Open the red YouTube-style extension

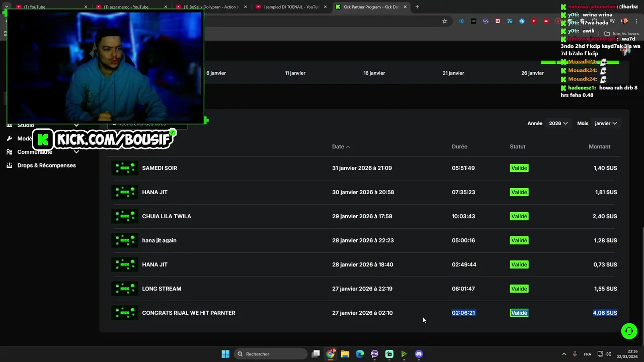[534, 21]
